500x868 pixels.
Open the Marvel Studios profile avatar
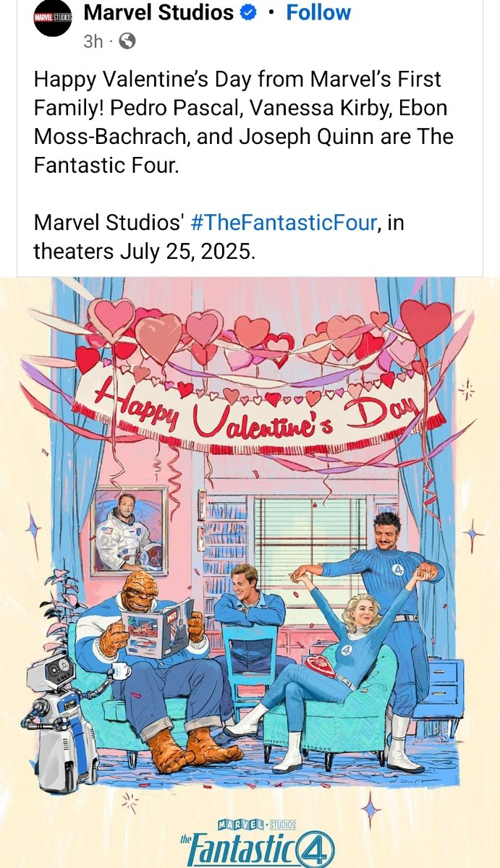[x=53, y=18]
